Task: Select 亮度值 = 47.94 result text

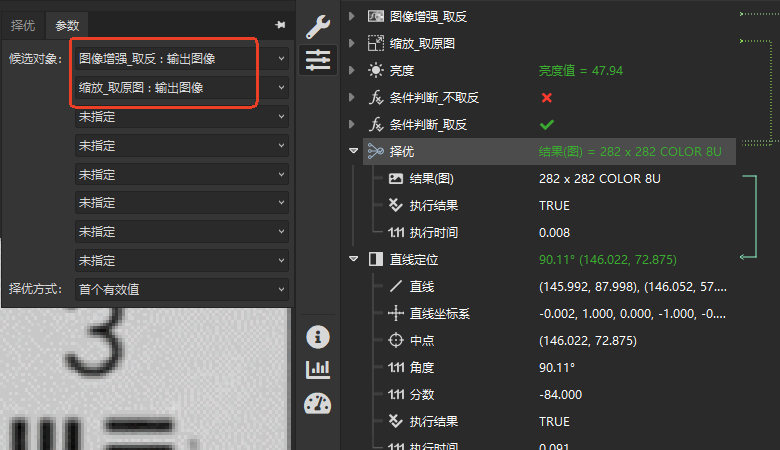Action: tap(581, 71)
